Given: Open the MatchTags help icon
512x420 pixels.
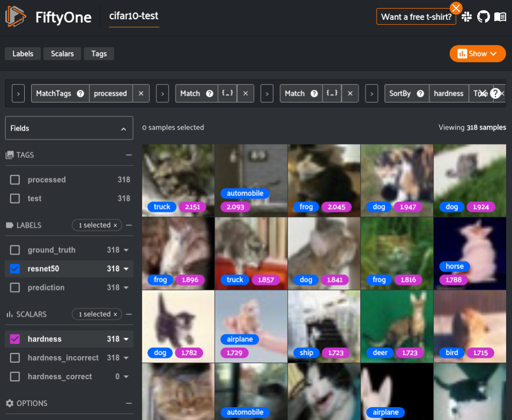Looking at the screenshot, I should [x=81, y=93].
